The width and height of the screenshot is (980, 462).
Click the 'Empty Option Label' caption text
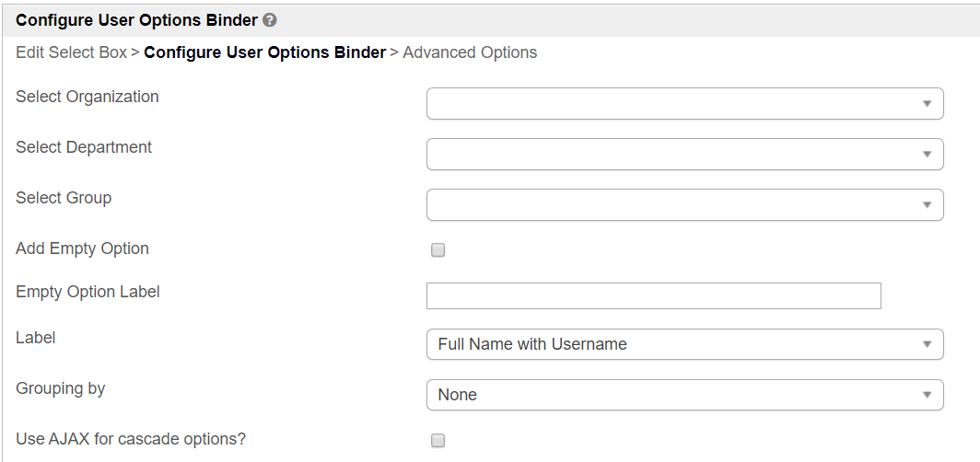click(x=87, y=292)
